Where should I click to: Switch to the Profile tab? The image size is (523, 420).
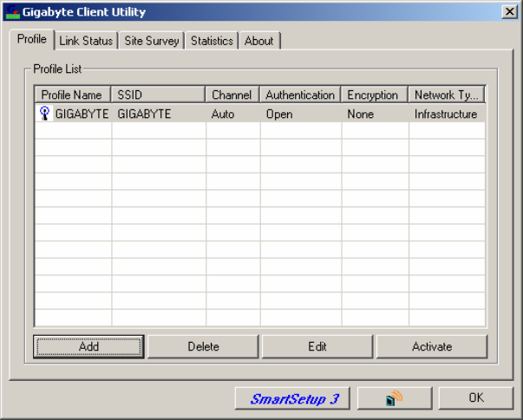tap(32, 39)
